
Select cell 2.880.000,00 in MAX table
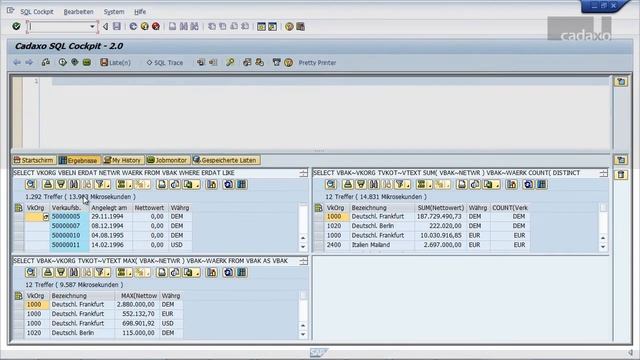pyautogui.click(x=137, y=304)
